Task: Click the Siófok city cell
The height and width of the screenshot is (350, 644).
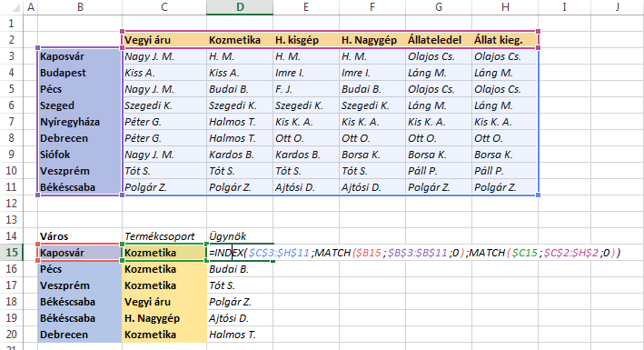Action: tap(80, 155)
